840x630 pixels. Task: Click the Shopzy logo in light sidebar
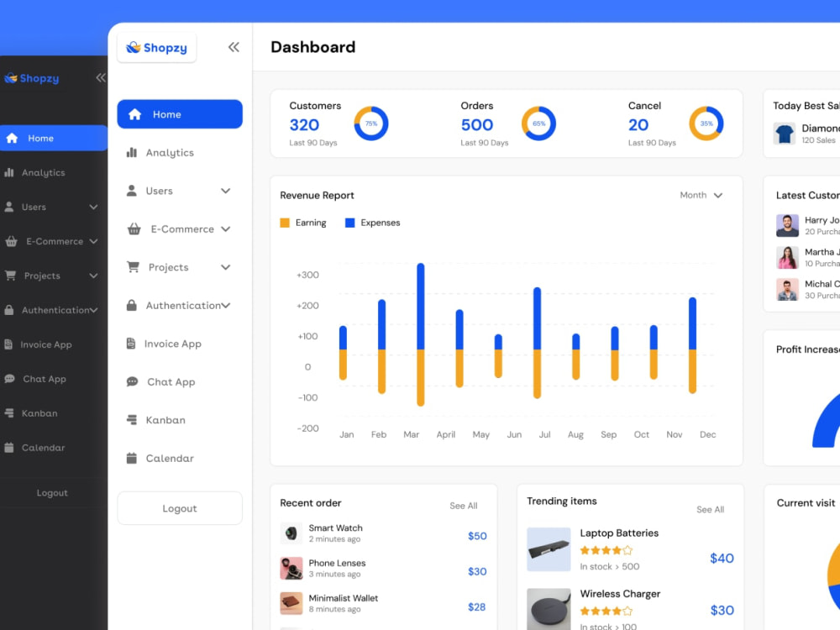tap(156, 48)
